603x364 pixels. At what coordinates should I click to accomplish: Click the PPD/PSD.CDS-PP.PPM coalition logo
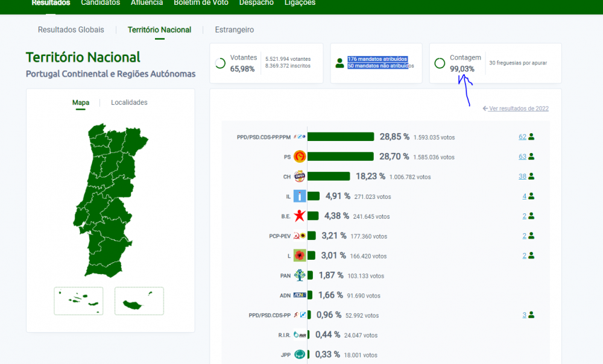(x=300, y=137)
